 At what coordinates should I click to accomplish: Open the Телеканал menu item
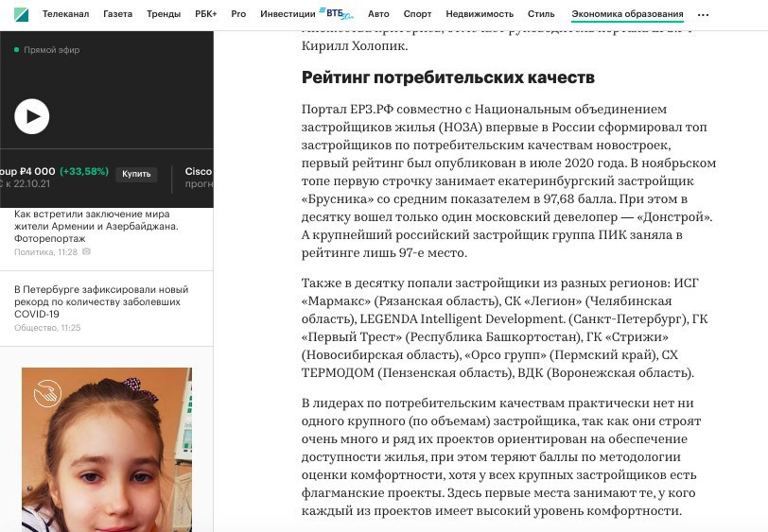pos(65,14)
